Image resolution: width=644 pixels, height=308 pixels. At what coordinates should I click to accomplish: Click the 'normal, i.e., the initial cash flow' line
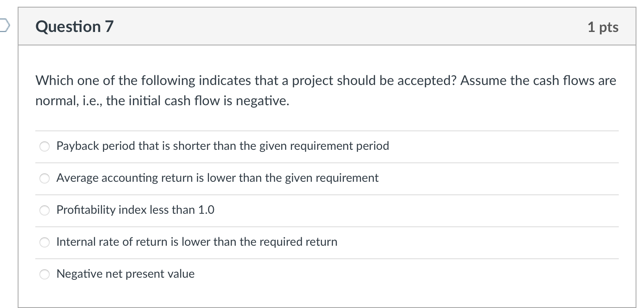[162, 102]
